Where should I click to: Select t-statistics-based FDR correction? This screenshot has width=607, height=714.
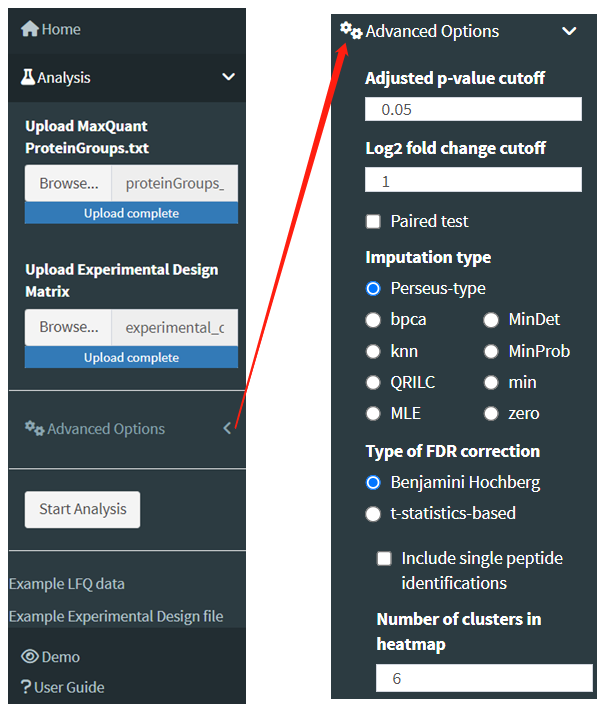[374, 513]
